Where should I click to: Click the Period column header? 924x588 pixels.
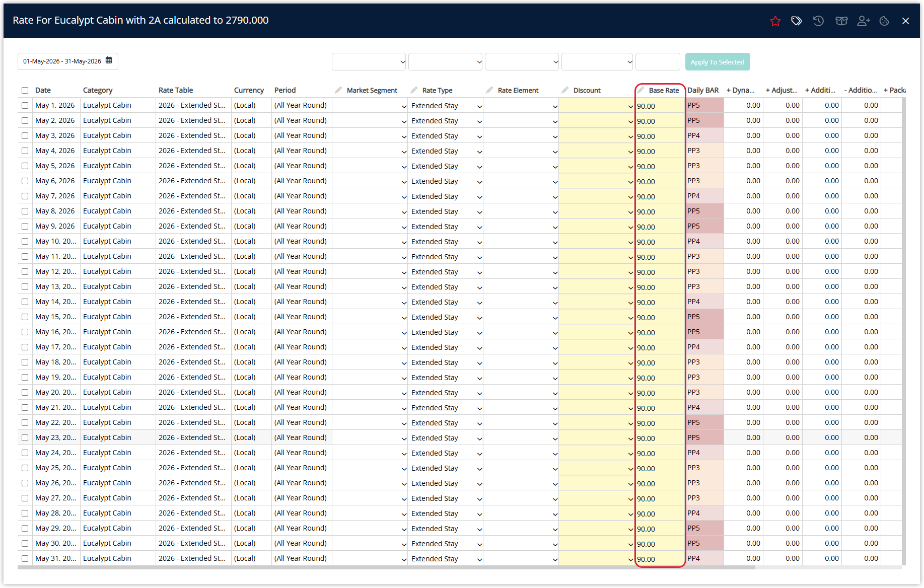click(x=285, y=90)
